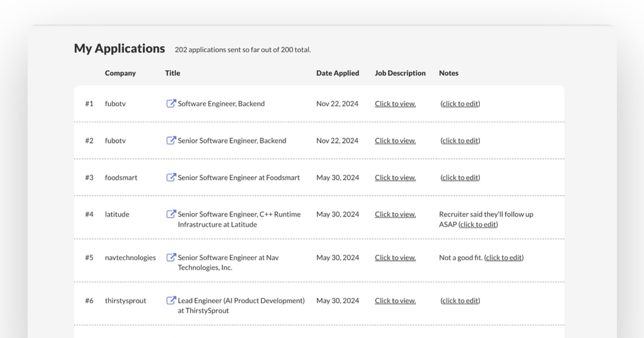Select company name 'fubotv' in row #2
This screenshot has height=338, width=644.
[x=115, y=141]
